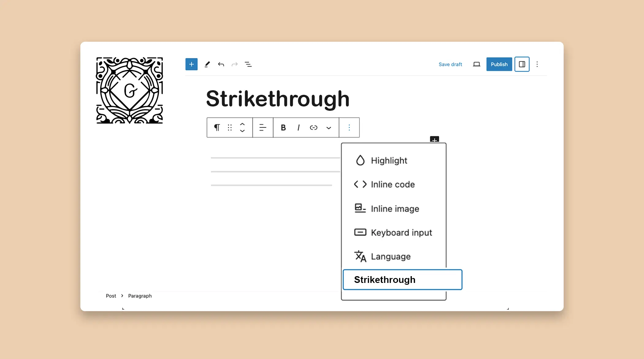
Task: Click the redo icon
Action: click(x=235, y=64)
